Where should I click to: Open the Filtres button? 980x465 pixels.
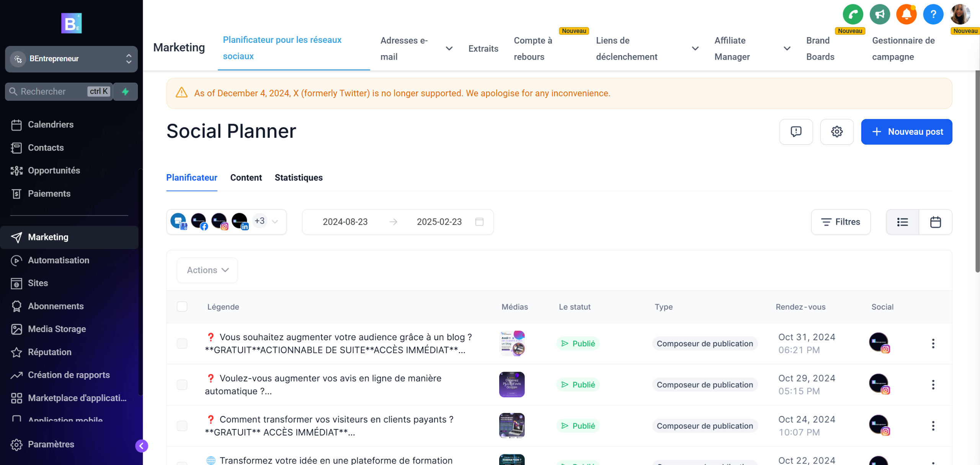840,222
